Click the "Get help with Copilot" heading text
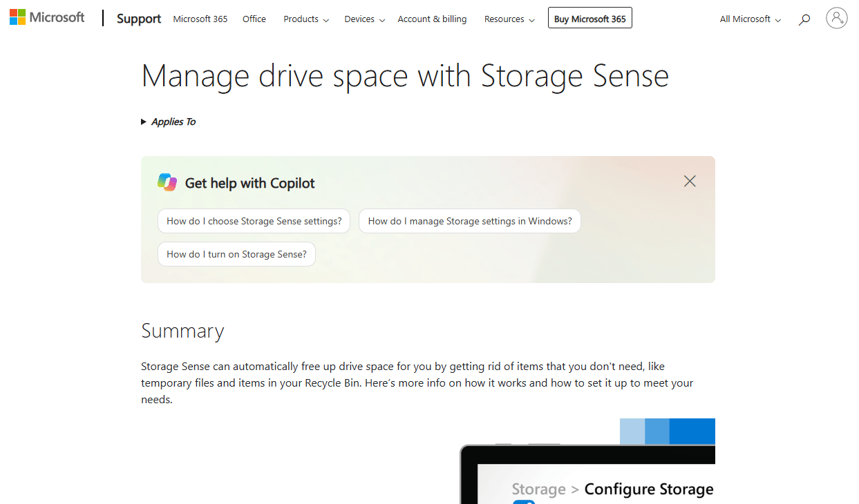The image size is (859, 504). pos(249,183)
